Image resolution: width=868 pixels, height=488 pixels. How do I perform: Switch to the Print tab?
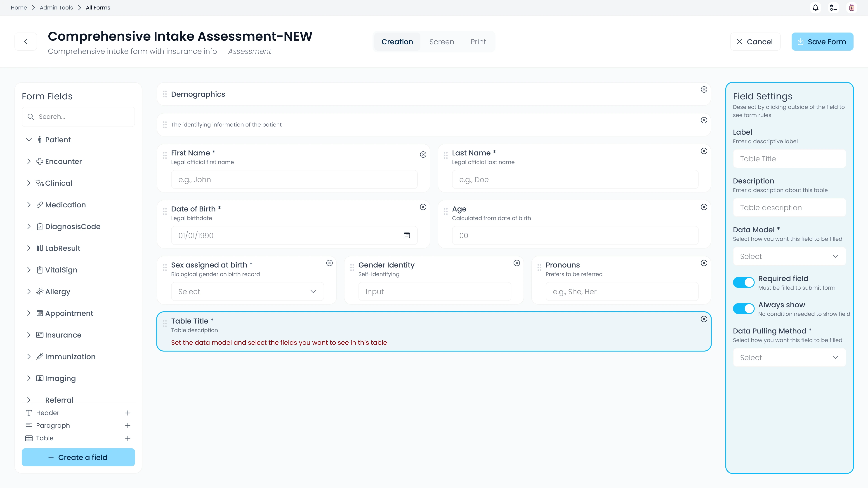(x=478, y=42)
